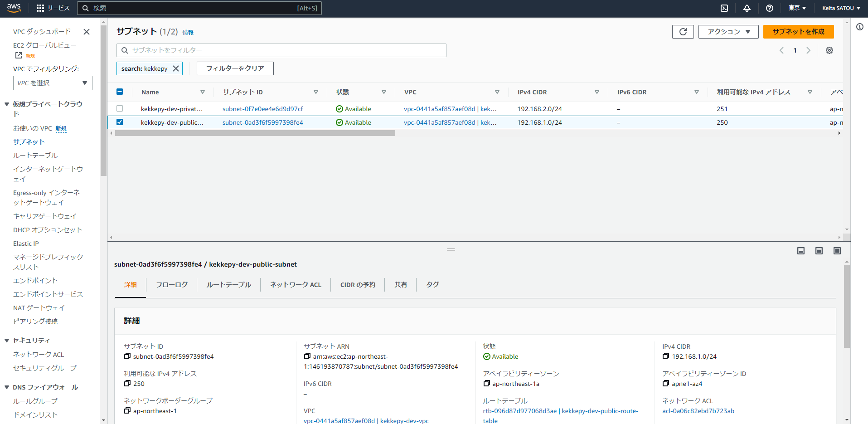This screenshot has height=424, width=868.
Task: Copy the subnet ID in details
Action: 127,356
